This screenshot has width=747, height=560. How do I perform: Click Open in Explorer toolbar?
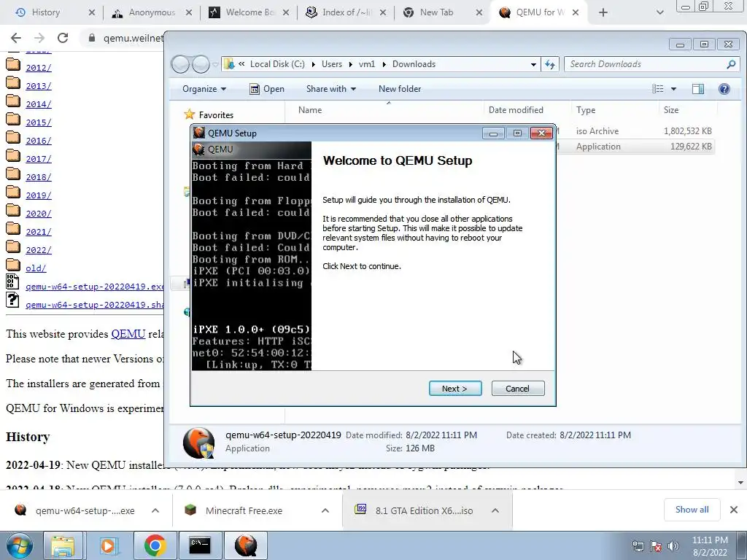(x=267, y=89)
